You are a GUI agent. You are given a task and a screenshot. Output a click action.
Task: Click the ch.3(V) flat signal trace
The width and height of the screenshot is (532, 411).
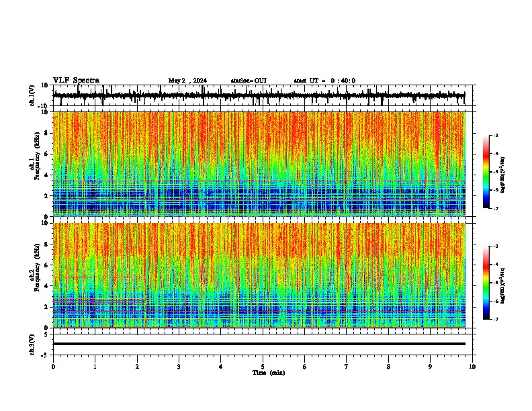(x=259, y=344)
